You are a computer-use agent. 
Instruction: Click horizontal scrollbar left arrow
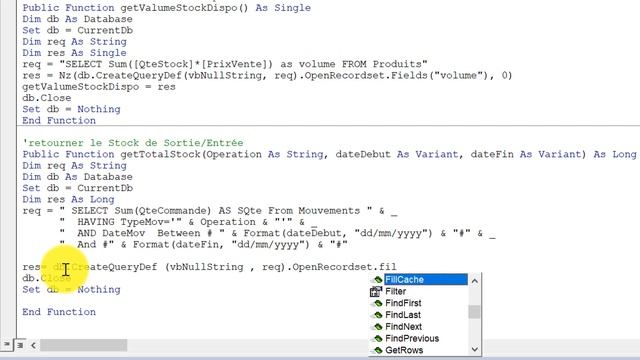33,346
